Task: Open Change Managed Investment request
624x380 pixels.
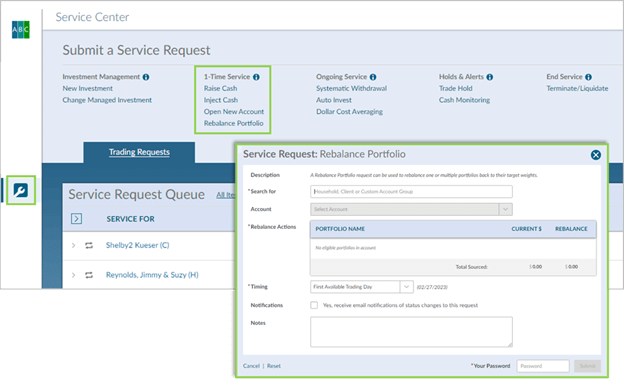Action: 107,100
